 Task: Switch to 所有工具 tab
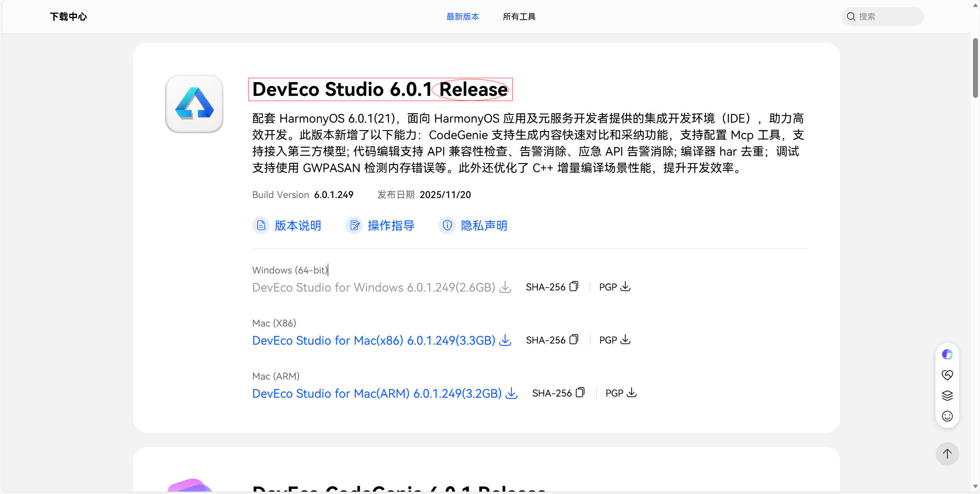click(x=519, y=17)
